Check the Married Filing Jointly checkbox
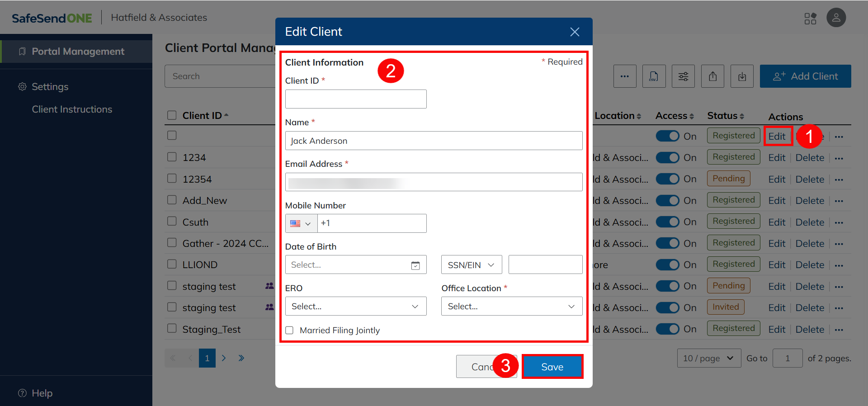The image size is (868, 406). click(290, 330)
